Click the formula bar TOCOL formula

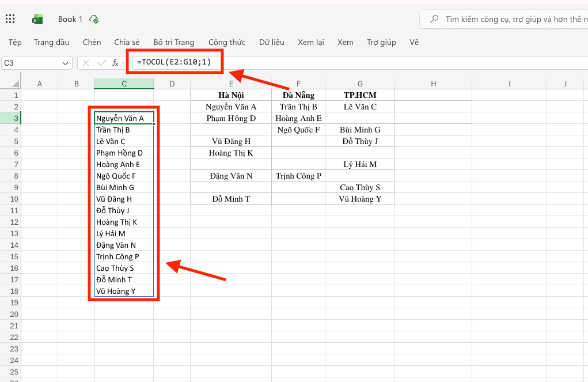point(174,62)
